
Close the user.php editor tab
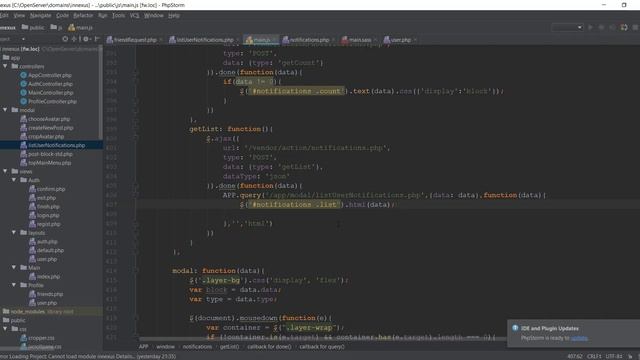pos(415,40)
